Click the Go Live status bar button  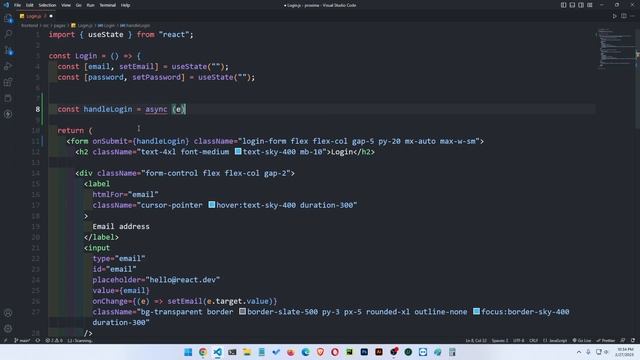point(582,340)
